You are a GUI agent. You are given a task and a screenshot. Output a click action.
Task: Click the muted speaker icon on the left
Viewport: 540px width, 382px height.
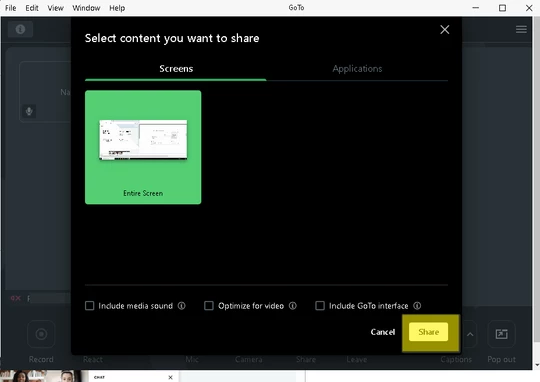point(15,298)
